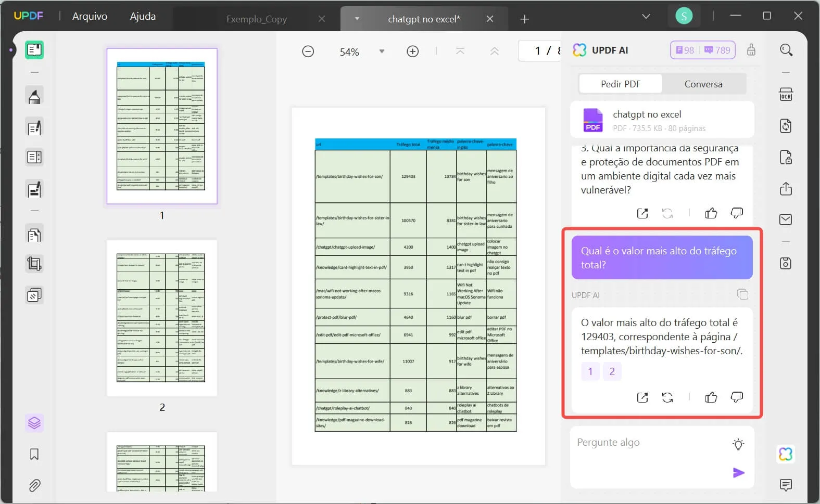Open the chatgpt no excel PDF card
Viewport: 820px width, 504px height.
(662, 121)
